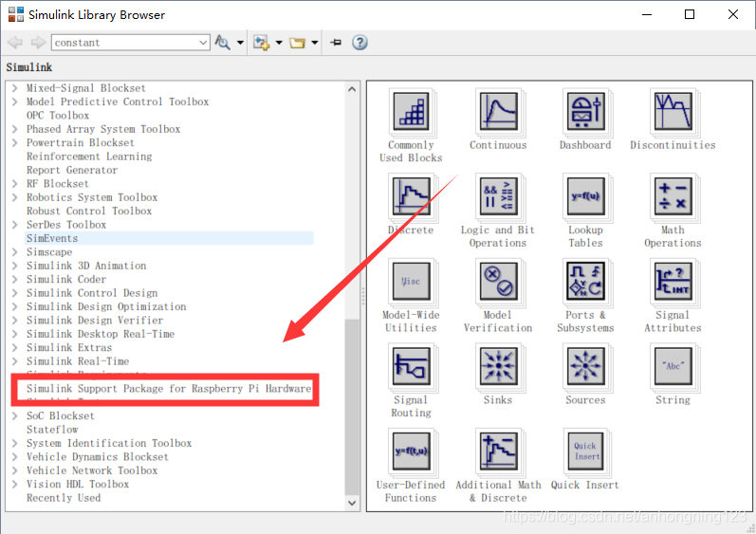Select the Signal Routing library icon
The height and width of the screenshot is (534, 756).
(x=411, y=367)
